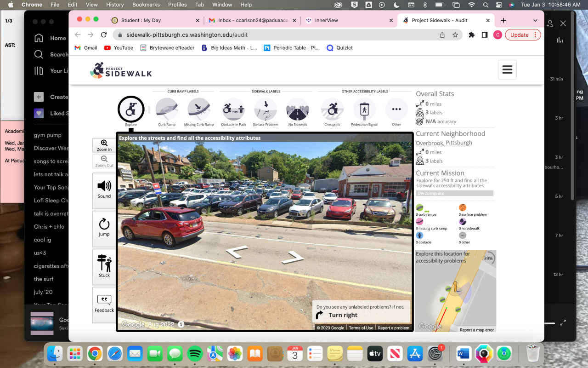This screenshot has width=588, height=368.
Task: Bookmark this page with the star icon
Action: click(455, 35)
